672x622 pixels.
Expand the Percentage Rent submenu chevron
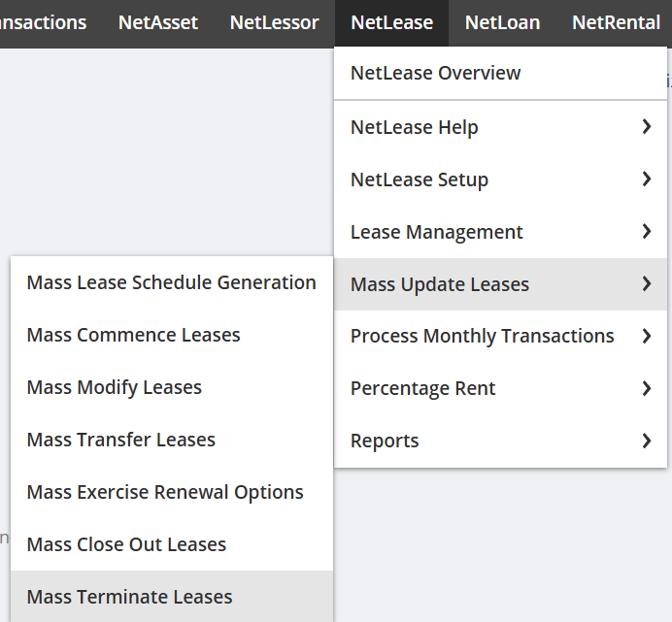tap(647, 388)
